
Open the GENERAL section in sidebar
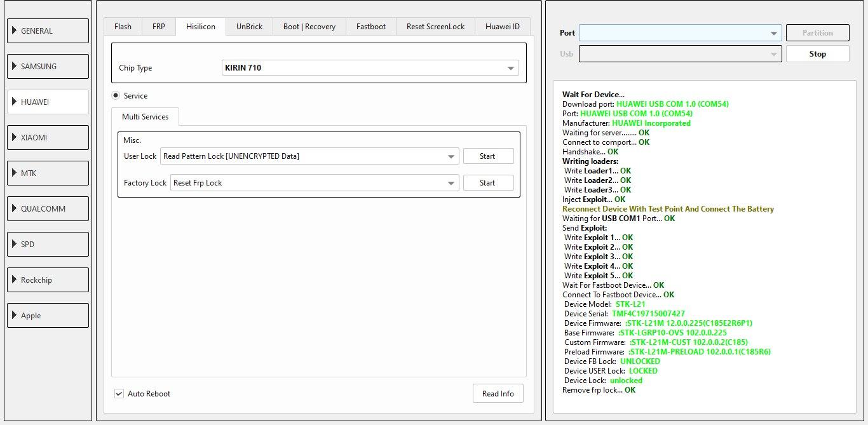[x=48, y=30]
